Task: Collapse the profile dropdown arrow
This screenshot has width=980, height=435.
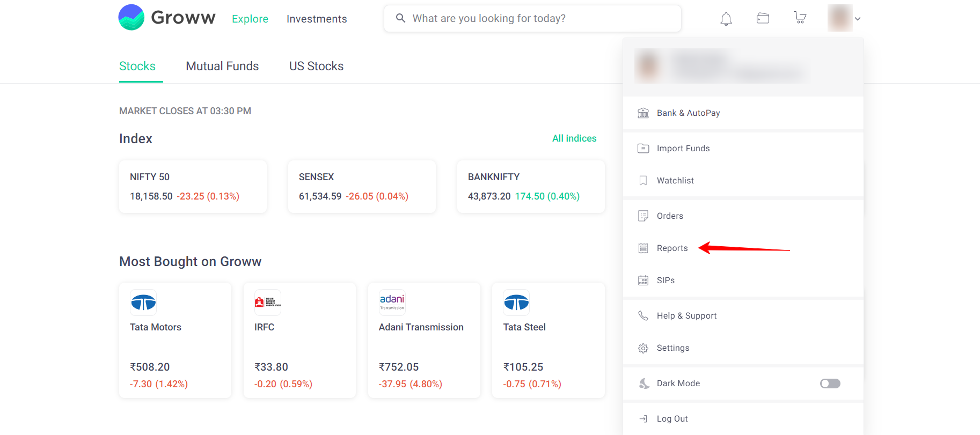Action: [858, 19]
